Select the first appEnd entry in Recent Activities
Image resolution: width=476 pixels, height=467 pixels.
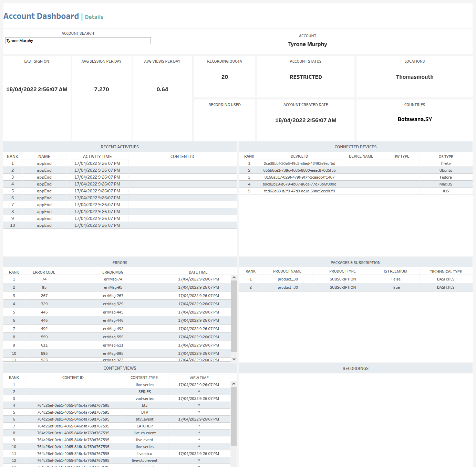pos(44,163)
